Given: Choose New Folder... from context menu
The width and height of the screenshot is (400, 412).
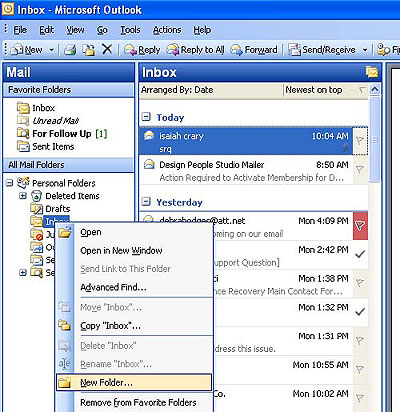Looking at the screenshot, I should pos(134,382).
